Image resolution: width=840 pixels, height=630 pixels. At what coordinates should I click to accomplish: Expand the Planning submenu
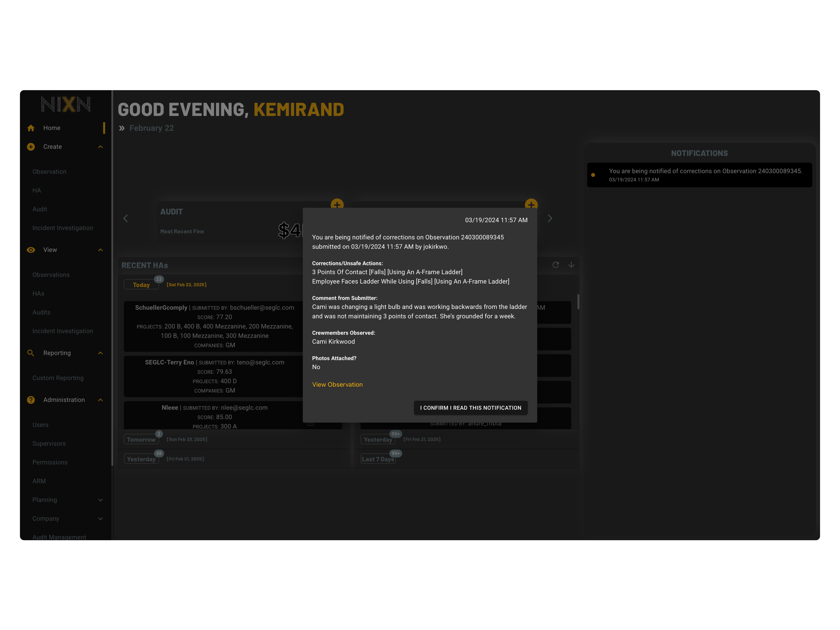[100, 500]
